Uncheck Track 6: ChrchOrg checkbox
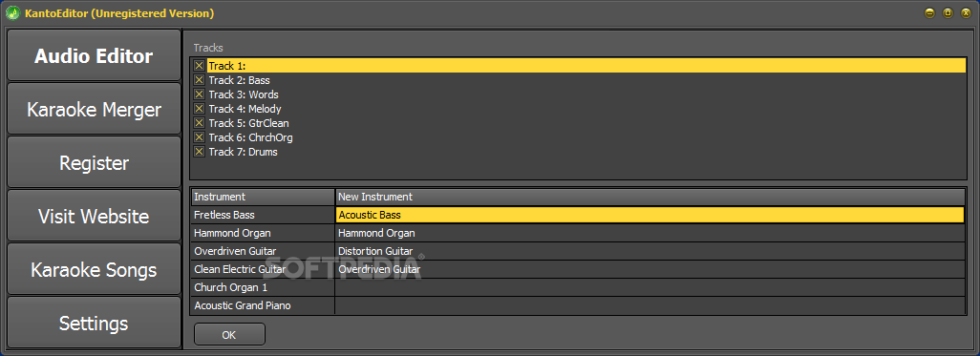This screenshot has height=356, width=980. 200,137
